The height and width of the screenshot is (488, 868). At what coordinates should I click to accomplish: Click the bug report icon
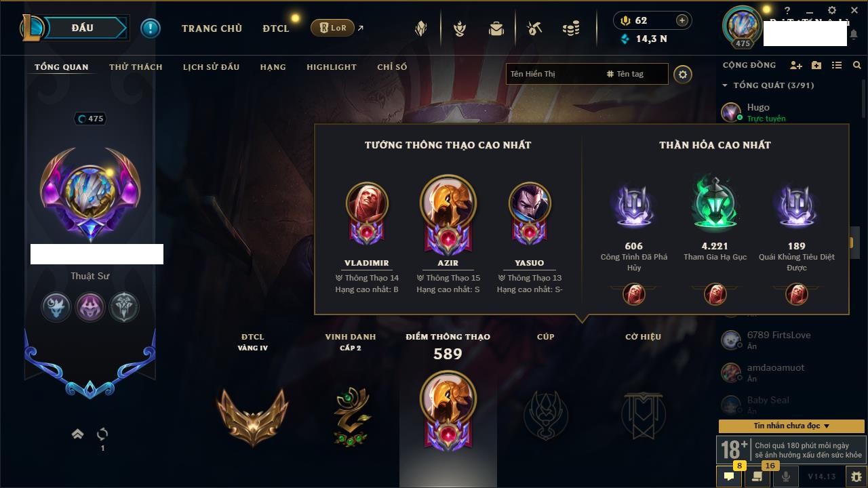tap(856, 476)
